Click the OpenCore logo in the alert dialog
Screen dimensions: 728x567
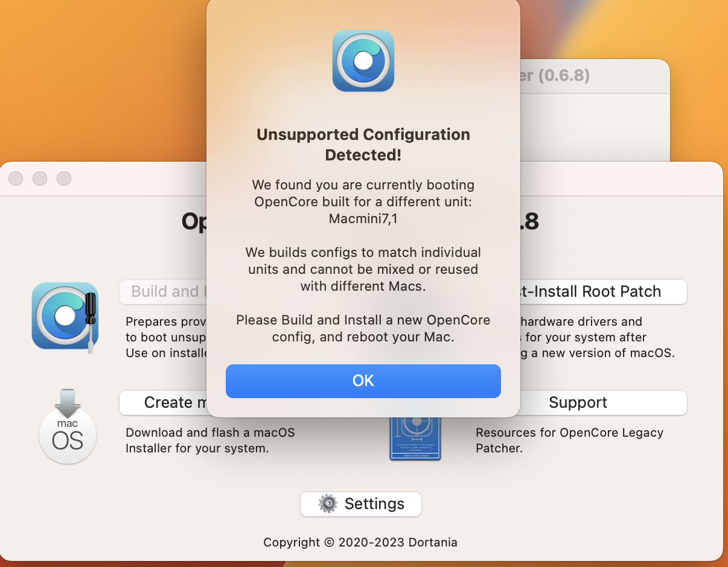click(363, 61)
